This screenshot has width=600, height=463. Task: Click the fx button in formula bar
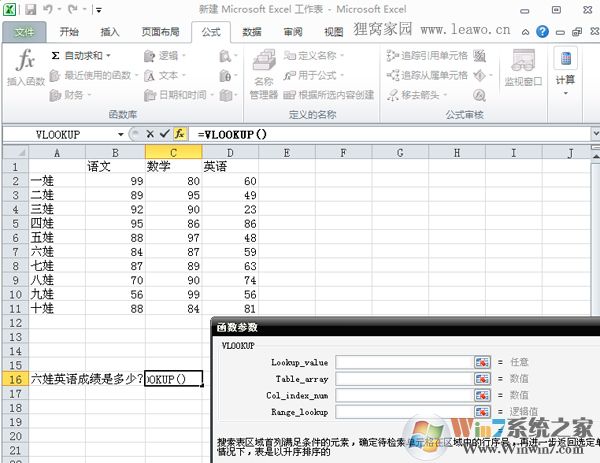(x=180, y=133)
